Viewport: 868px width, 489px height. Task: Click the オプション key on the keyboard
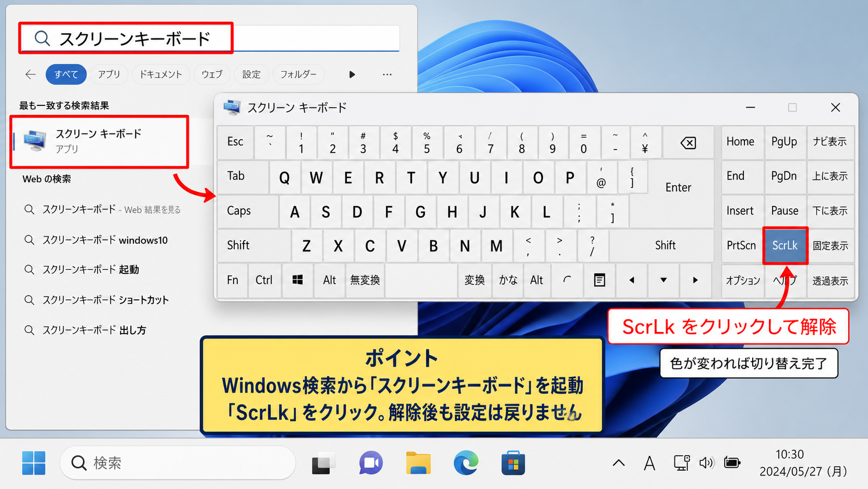pyautogui.click(x=743, y=281)
